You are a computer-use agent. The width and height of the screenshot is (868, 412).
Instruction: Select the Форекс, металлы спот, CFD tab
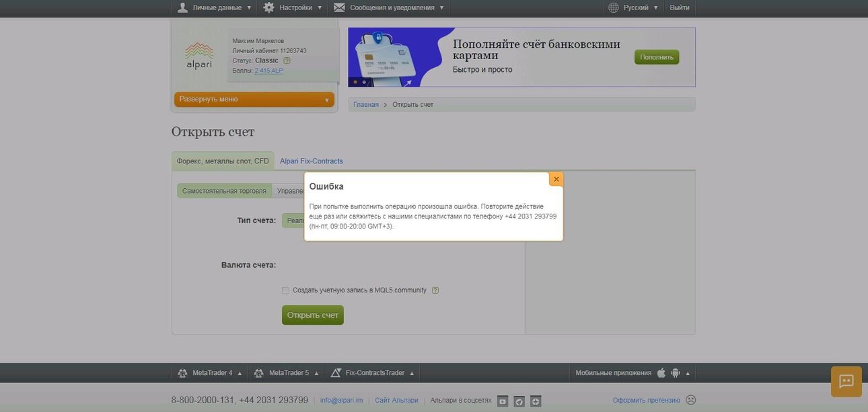(223, 161)
